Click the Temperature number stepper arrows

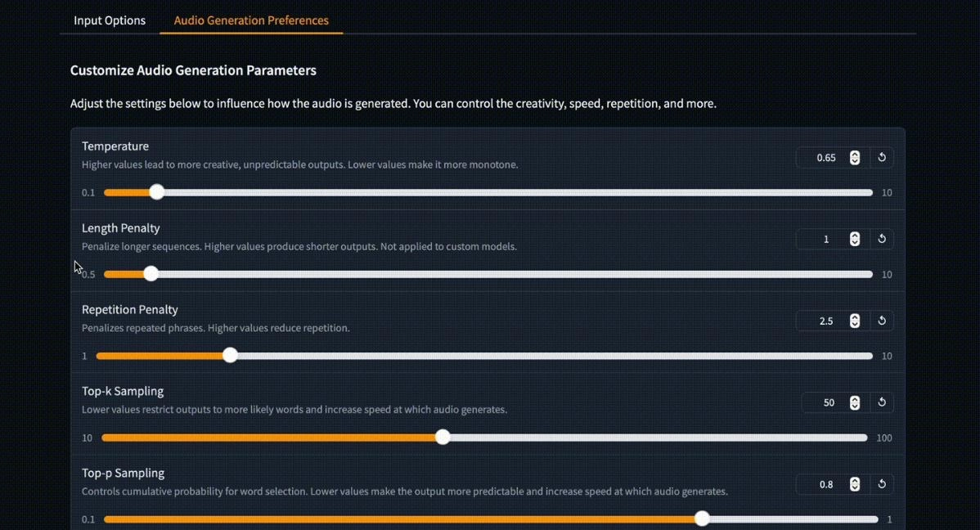[x=855, y=157]
